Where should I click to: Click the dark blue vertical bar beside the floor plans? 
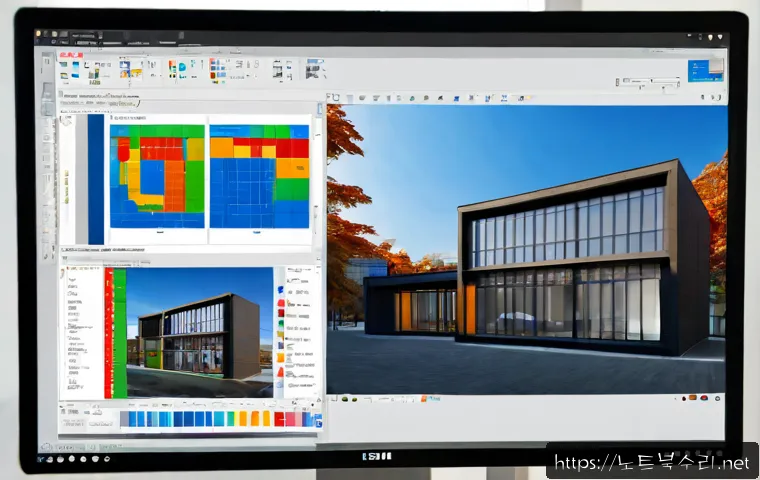[x=96, y=179]
